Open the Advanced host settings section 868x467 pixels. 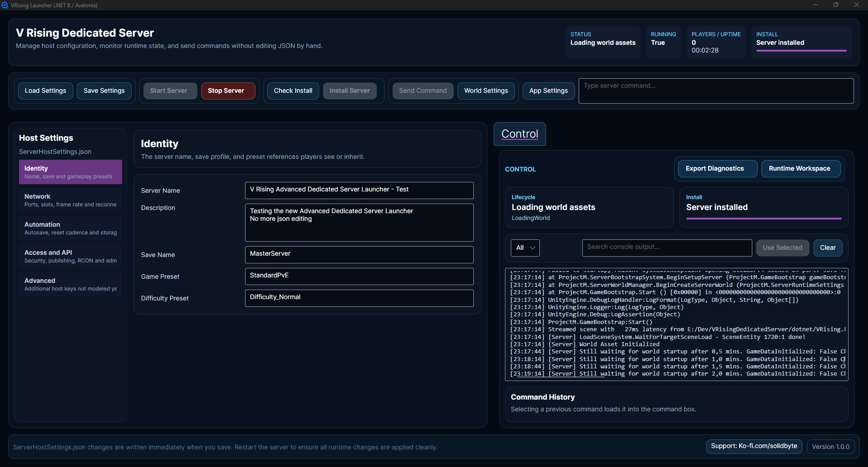[x=71, y=284]
